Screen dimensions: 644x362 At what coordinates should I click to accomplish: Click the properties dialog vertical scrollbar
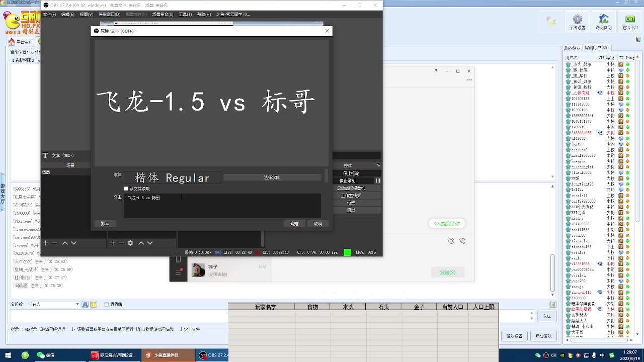coord(327,176)
